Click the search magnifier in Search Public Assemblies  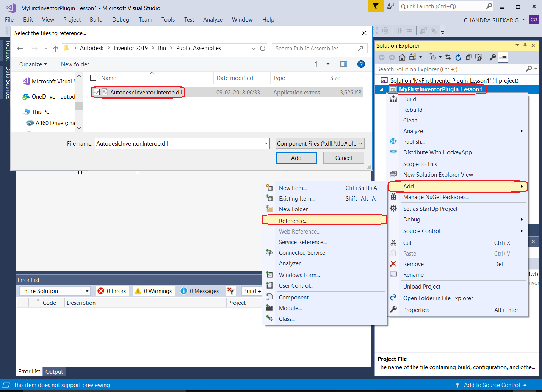tap(360, 48)
